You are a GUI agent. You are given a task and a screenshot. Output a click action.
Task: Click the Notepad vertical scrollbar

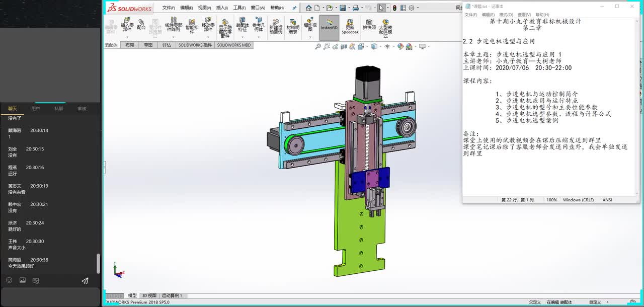point(637,107)
